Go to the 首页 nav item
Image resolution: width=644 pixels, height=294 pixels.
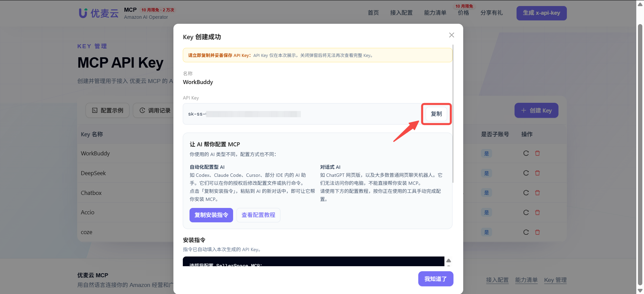pos(373,13)
